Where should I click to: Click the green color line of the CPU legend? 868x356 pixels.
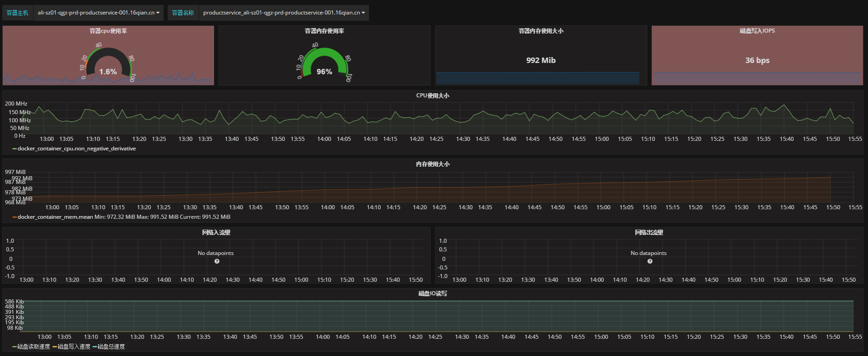(15, 149)
